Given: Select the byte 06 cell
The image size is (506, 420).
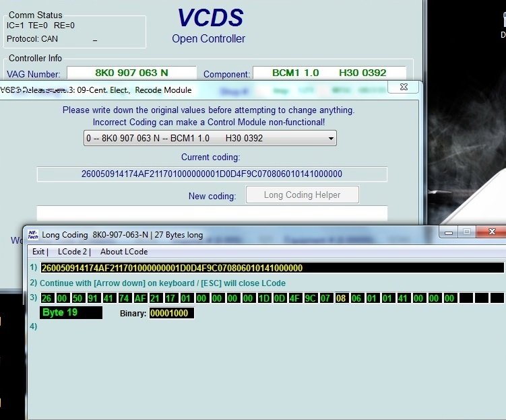Looking at the screenshot, I should 356,298.
